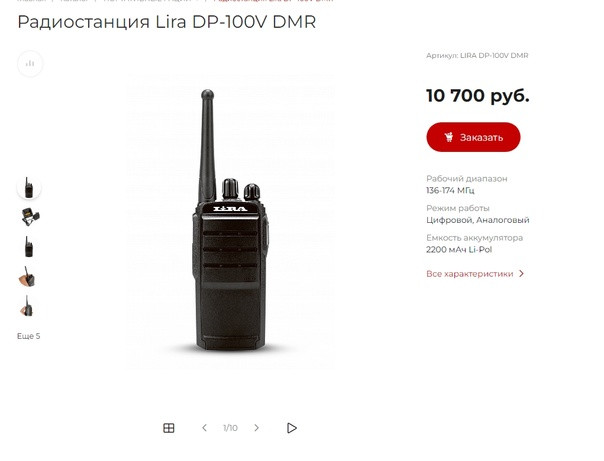This screenshot has height=461, width=604.
Task: Click the compare chart icon
Action: (x=30, y=64)
